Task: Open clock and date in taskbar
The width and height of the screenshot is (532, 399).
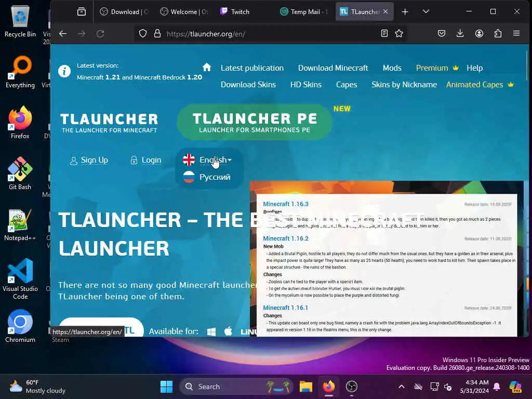Action: coord(474,387)
